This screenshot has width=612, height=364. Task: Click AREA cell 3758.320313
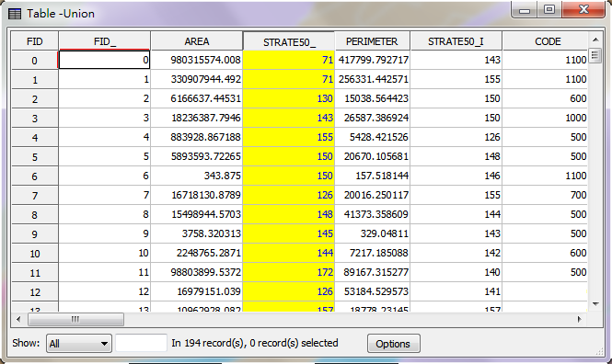pyautogui.click(x=197, y=233)
